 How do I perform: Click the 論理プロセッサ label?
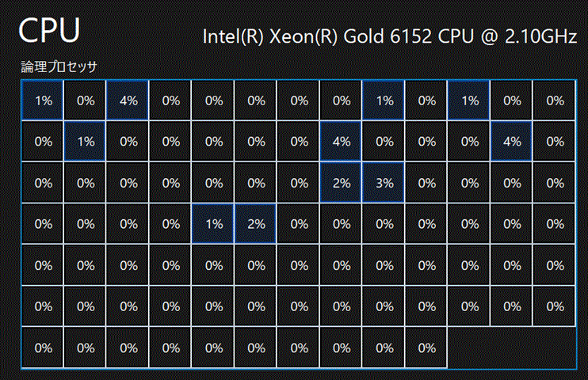59,67
